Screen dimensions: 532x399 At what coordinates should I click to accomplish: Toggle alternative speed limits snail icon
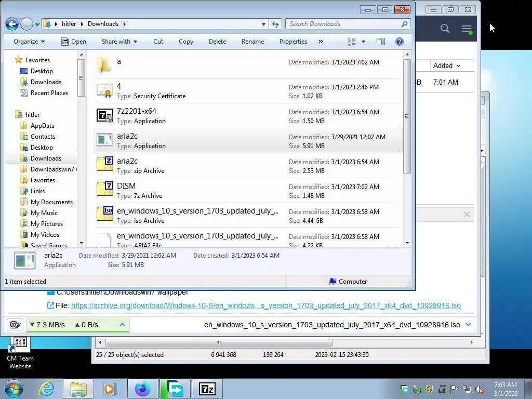(15, 325)
